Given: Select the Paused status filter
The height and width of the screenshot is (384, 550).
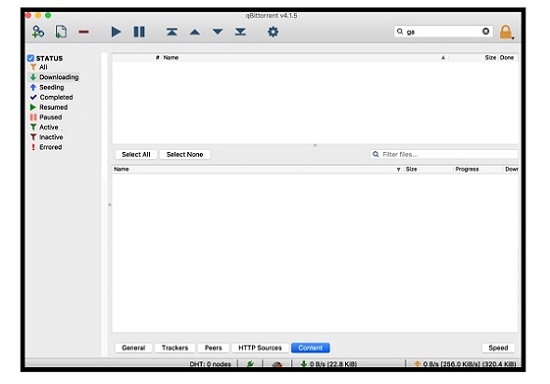Looking at the screenshot, I should click(x=46, y=117).
